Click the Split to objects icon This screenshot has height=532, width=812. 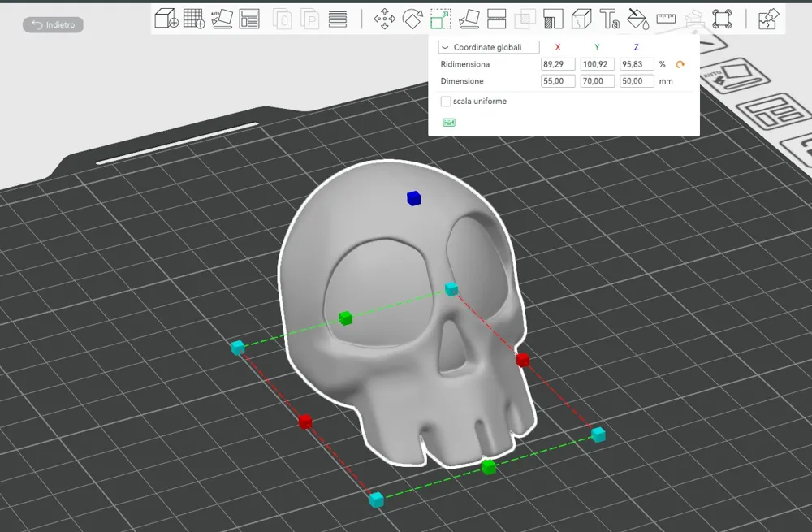click(283, 19)
